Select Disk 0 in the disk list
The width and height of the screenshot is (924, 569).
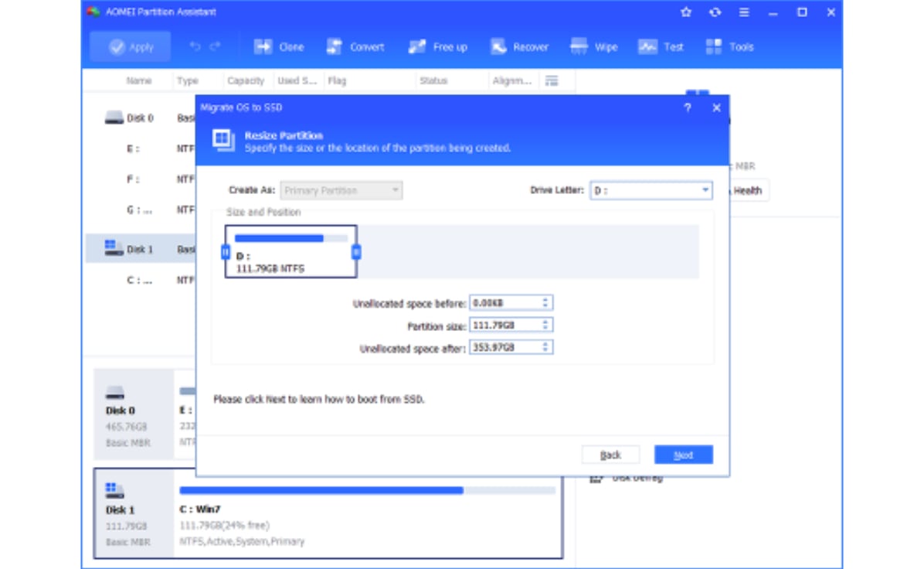tap(141, 118)
